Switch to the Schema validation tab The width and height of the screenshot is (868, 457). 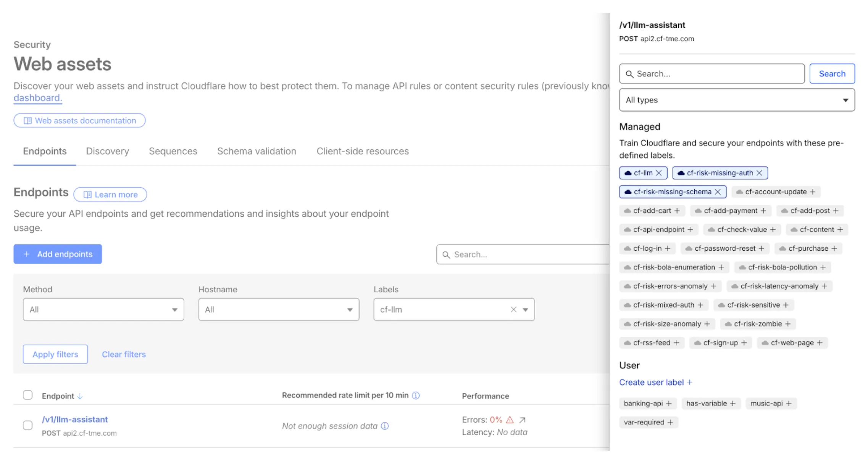coord(256,151)
